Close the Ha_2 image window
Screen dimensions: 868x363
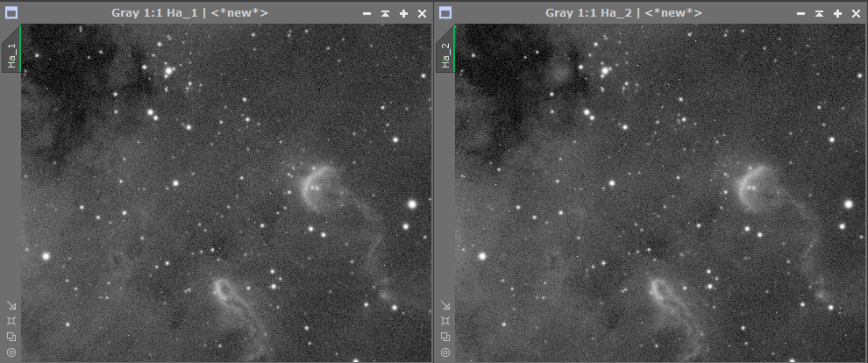click(x=856, y=13)
